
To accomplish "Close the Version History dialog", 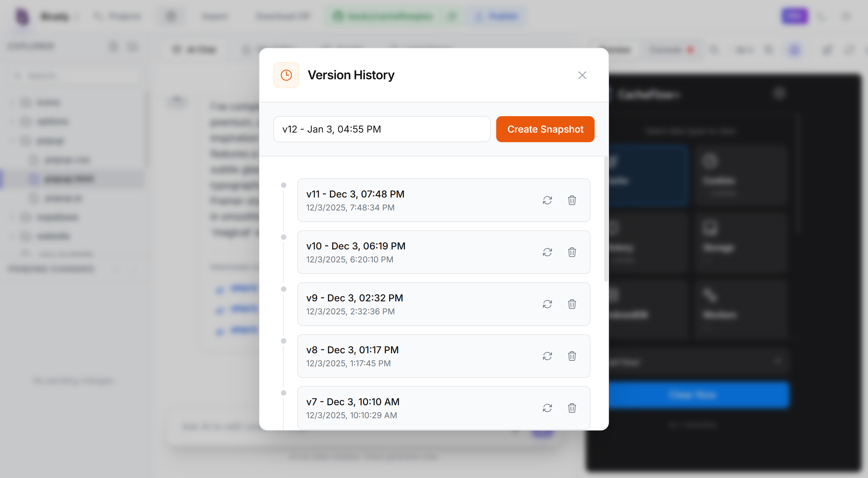I will [582, 75].
